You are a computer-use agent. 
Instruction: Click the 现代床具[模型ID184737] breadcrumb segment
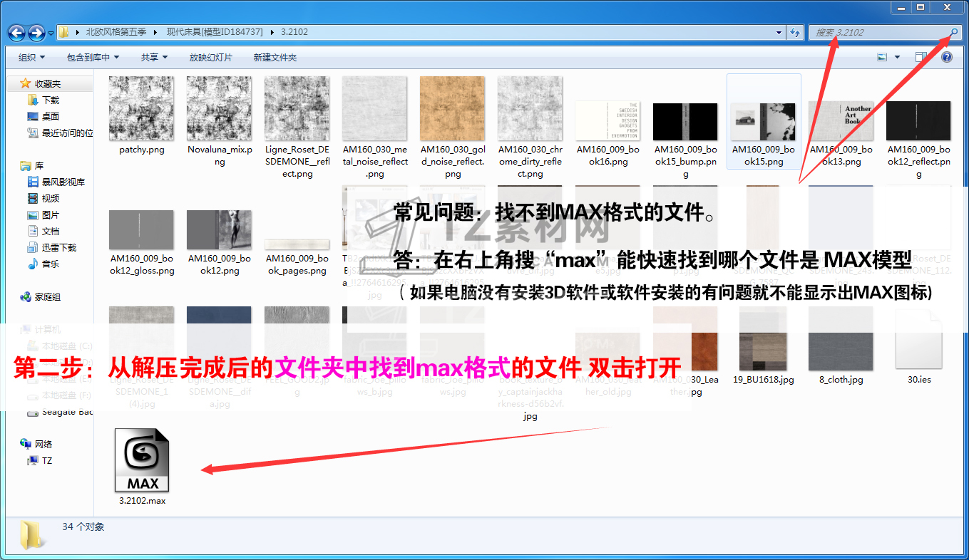click(x=215, y=32)
